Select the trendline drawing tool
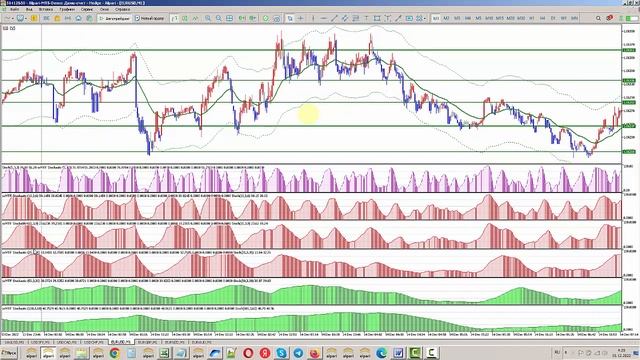Viewport: 640px width, 360px height. (334, 18)
